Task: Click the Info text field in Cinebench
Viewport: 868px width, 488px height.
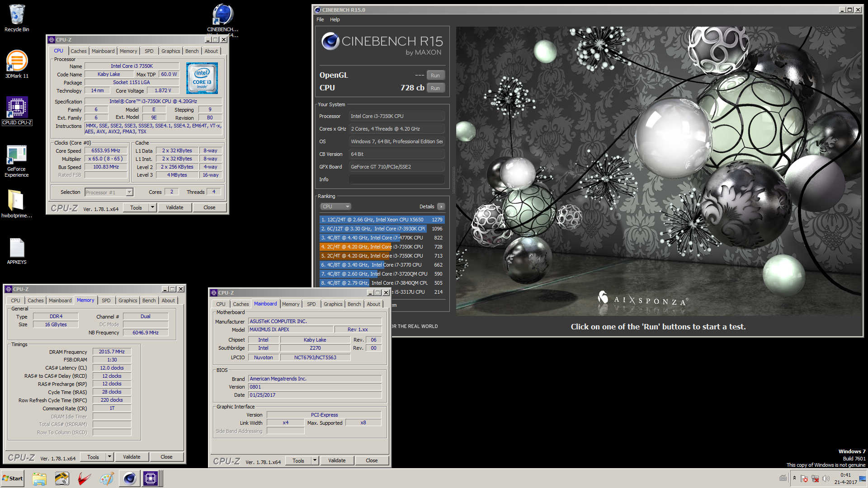Action: [397, 179]
